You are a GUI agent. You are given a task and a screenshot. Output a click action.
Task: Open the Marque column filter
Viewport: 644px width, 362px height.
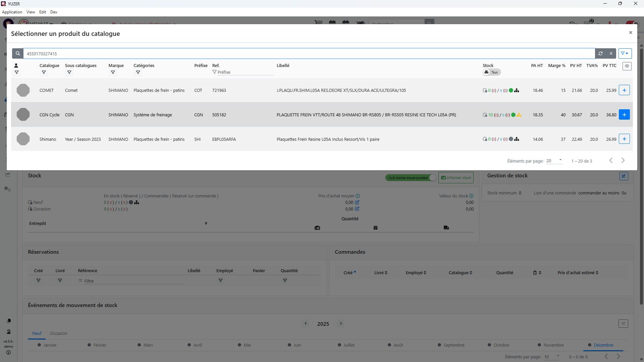113,72
